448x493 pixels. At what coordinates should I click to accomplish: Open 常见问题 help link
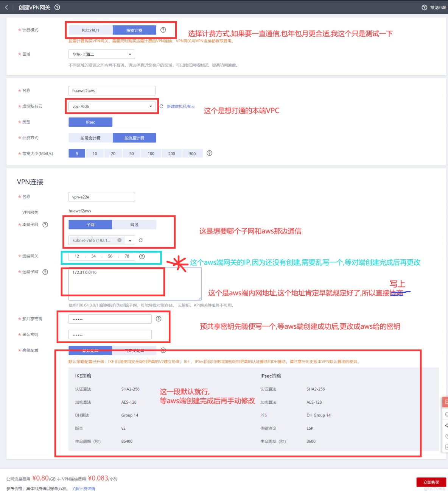click(434, 8)
